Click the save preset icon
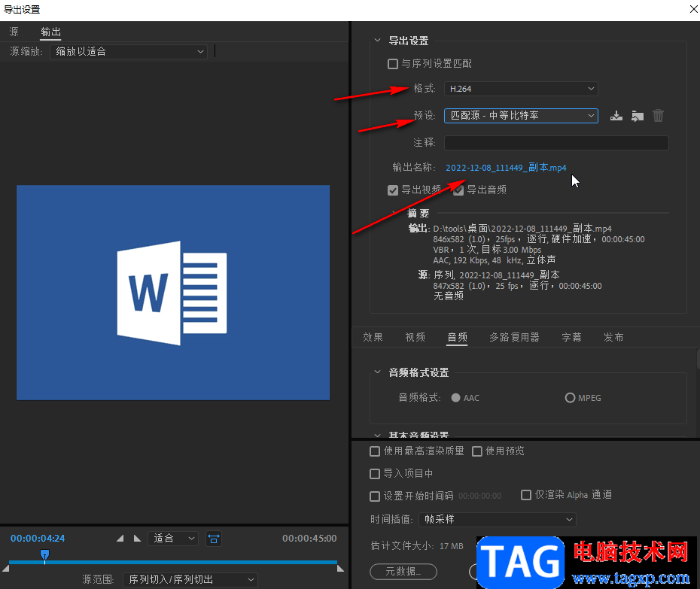700x589 pixels. pos(616,116)
